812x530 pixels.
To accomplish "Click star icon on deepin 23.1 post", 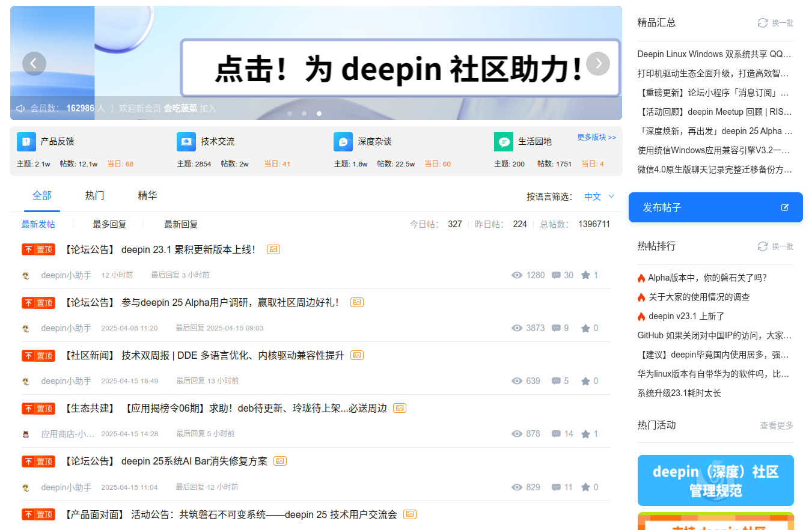I will (x=585, y=275).
